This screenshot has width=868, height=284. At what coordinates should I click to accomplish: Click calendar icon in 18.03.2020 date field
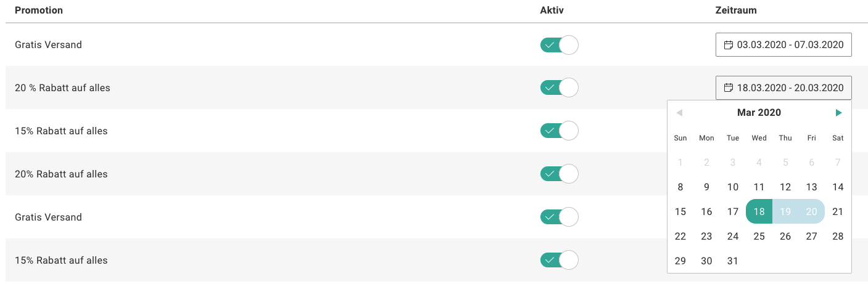point(728,88)
